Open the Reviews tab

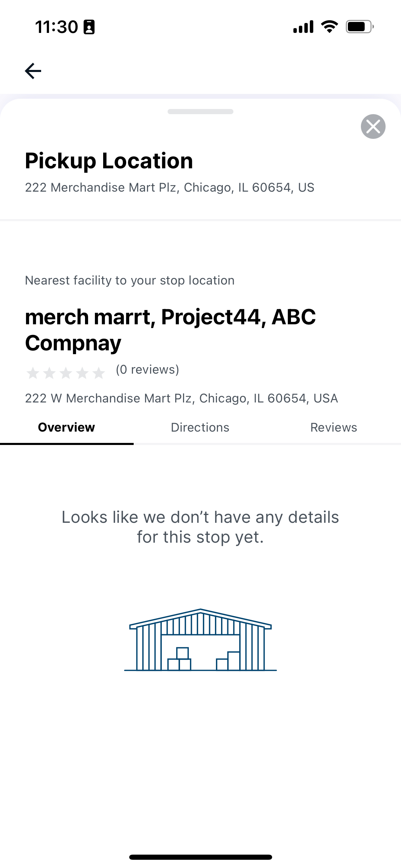click(x=334, y=427)
